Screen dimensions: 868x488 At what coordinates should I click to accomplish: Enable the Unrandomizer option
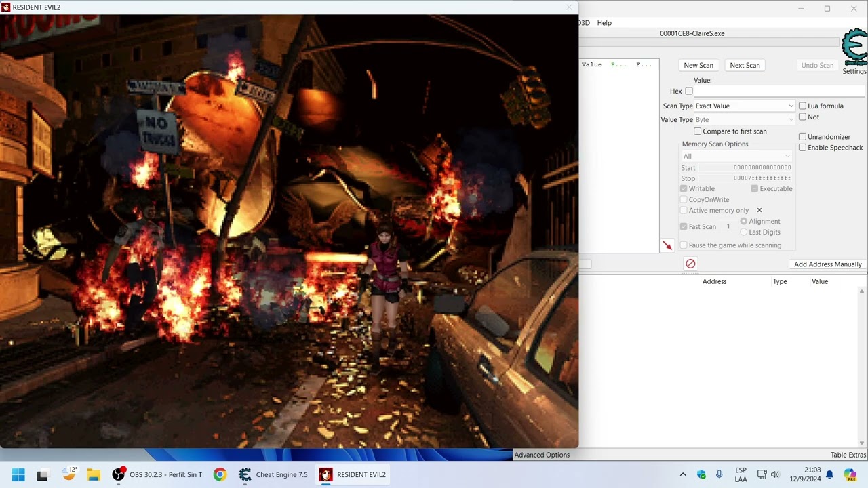pyautogui.click(x=802, y=136)
